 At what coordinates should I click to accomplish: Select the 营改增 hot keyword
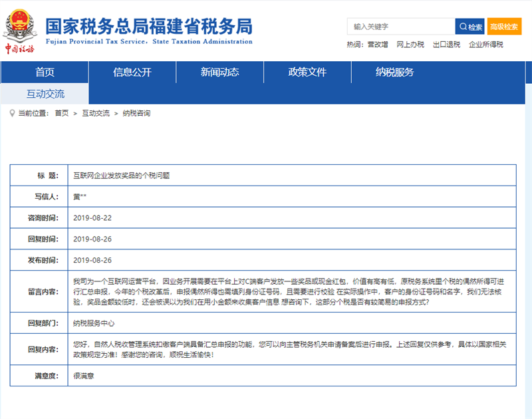click(377, 45)
